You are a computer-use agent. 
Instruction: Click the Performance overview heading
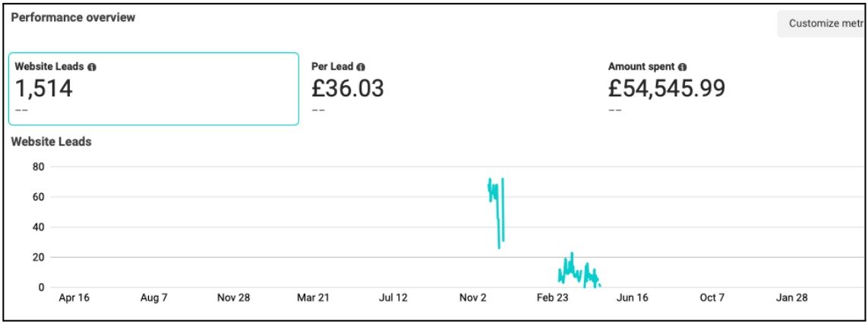click(x=73, y=17)
